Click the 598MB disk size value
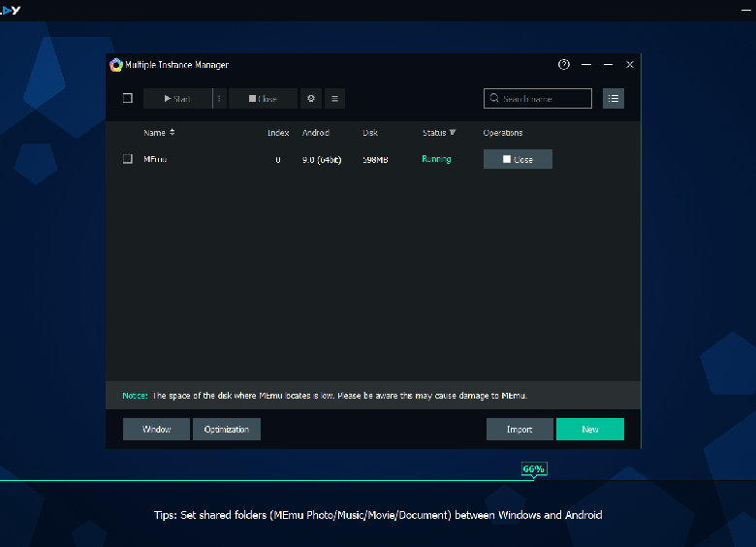 tap(375, 160)
